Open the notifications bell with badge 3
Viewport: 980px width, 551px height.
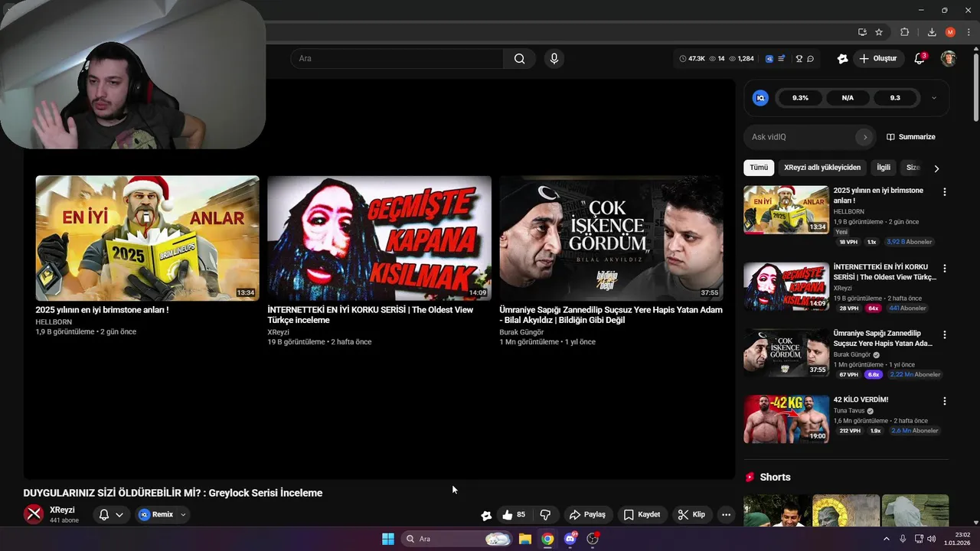pyautogui.click(x=920, y=59)
